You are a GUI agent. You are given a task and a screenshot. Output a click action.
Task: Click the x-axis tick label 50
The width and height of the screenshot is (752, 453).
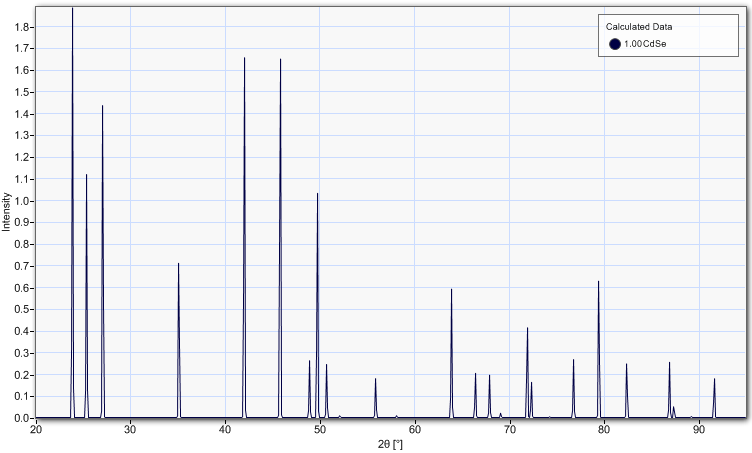click(x=320, y=429)
